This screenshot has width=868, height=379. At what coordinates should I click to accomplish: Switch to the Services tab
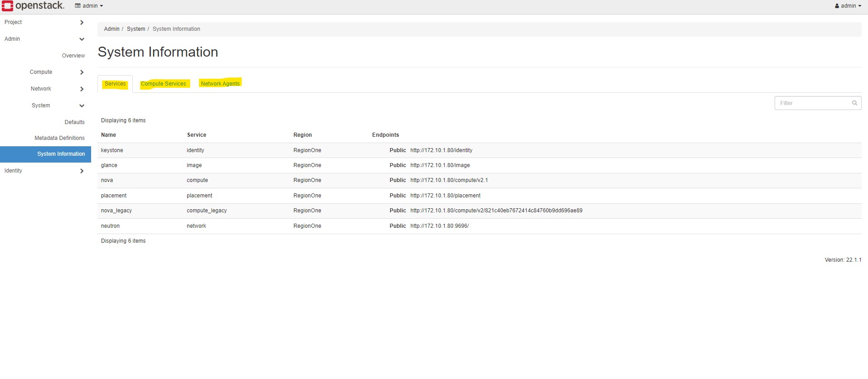115,84
